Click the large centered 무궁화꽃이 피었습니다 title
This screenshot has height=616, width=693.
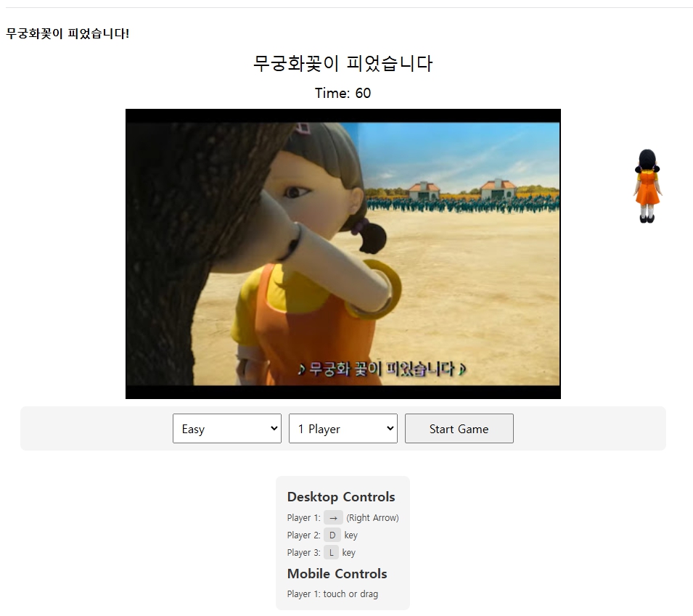pyautogui.click(x=343, y=64)
